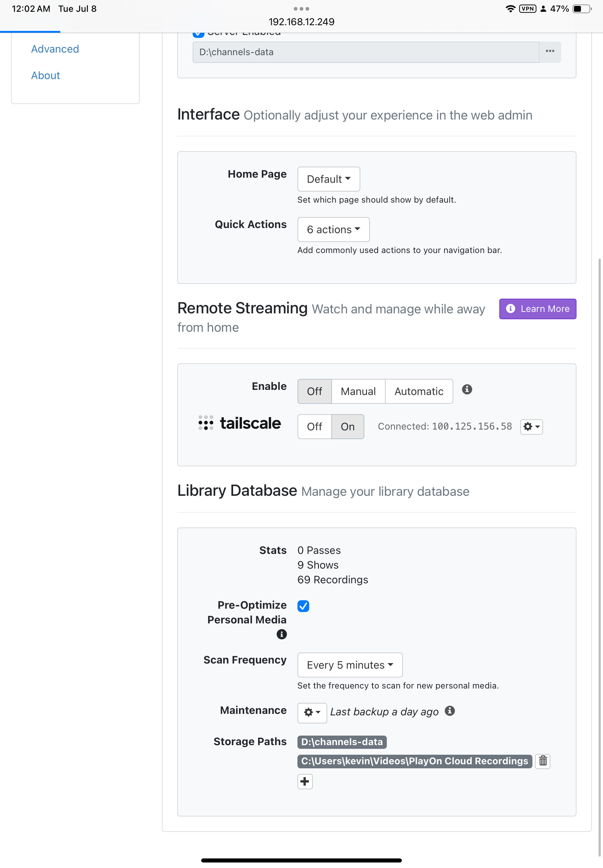Go to the Advanced settings section
The image size is (603, 868).
click(55, 49)
